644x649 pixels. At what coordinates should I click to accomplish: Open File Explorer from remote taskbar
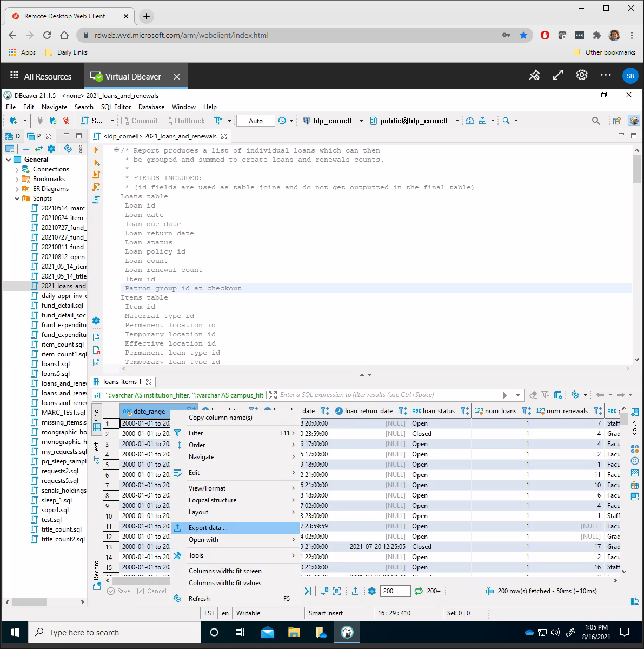pos(294,632)
